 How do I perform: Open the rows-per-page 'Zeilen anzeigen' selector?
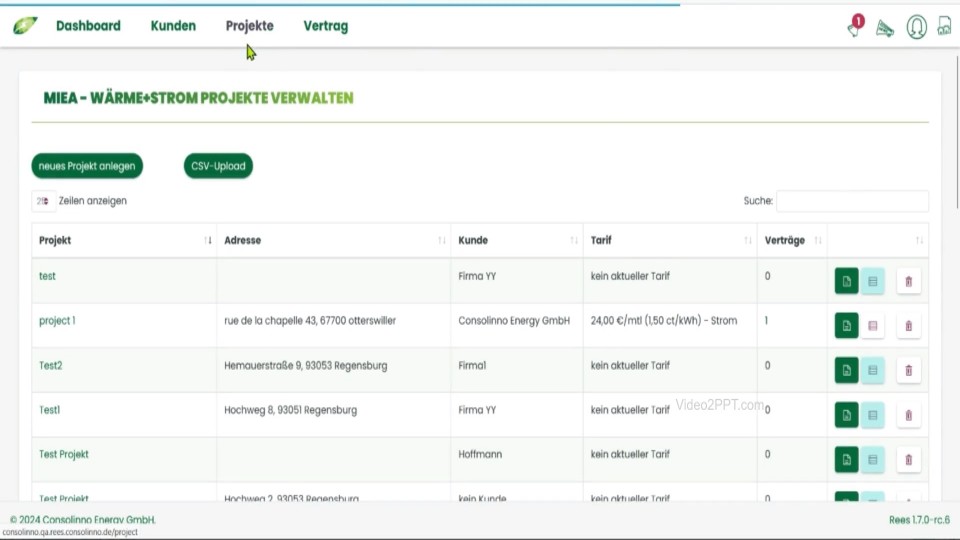(x=44, y=201)
